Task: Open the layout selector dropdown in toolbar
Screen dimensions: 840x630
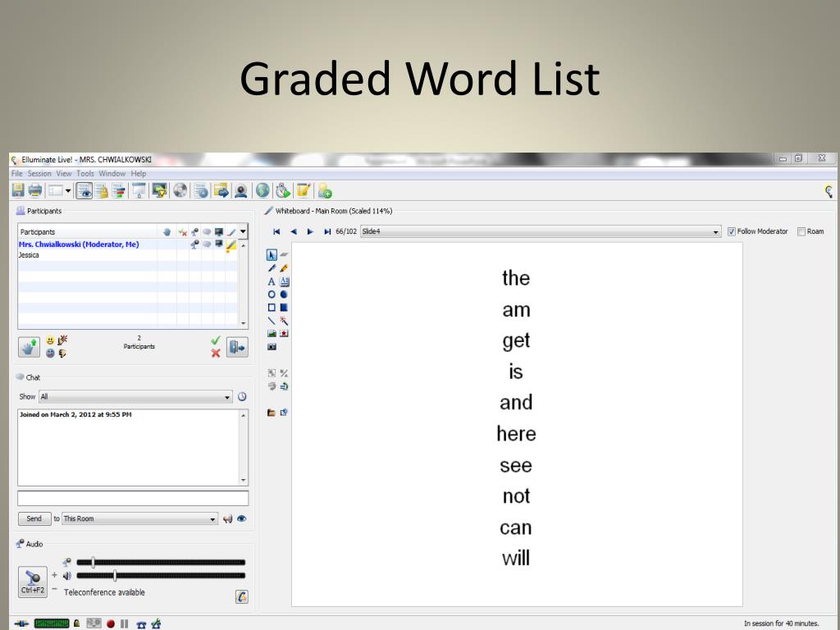Action: point(59,190)
